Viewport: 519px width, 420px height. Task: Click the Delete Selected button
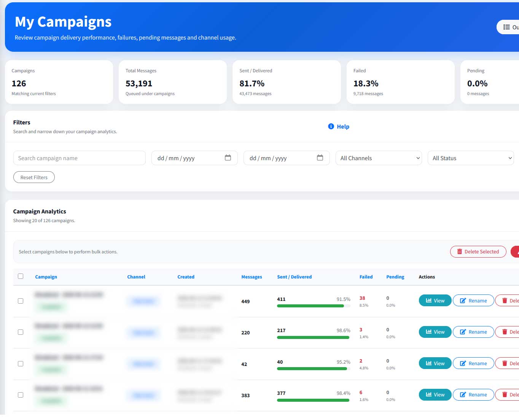tap(478, 251)
